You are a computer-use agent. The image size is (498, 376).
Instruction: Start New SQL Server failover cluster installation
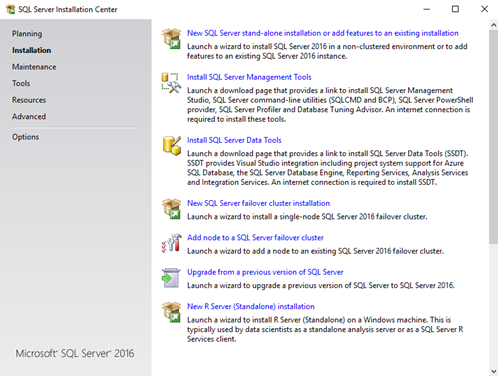click(258, 203)
